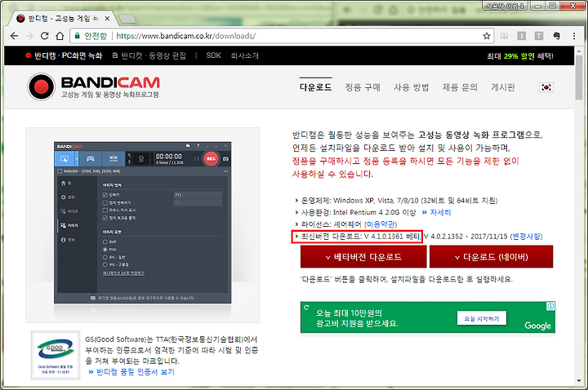588x390 pixels.
Task: Click the browser forward arrow
Action: (x=29, y=36)
